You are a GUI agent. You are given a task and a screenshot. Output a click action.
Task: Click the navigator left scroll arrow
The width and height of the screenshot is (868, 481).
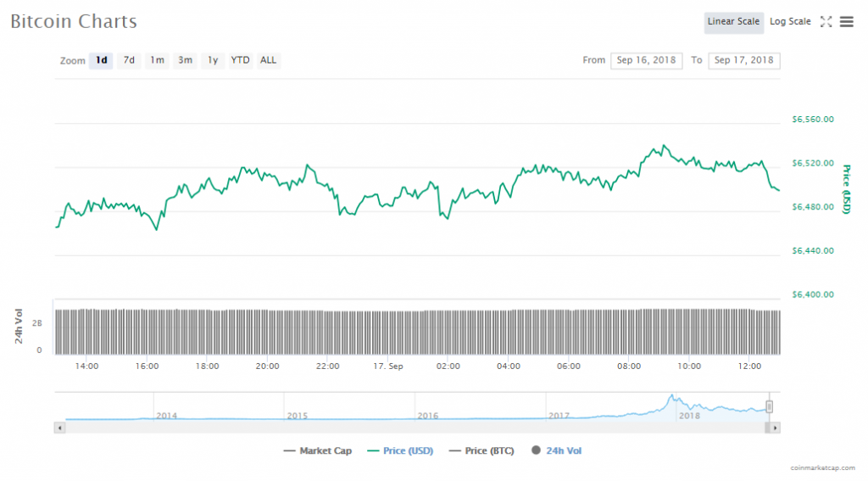(x=58, y=428)
